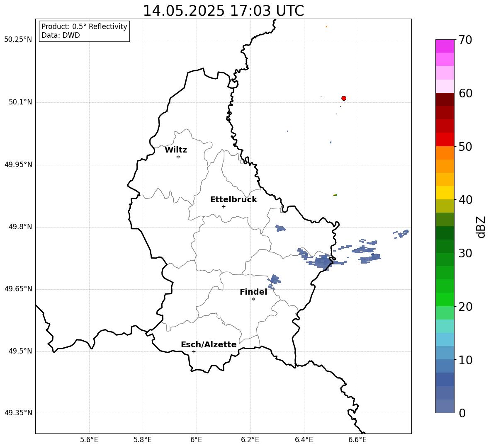This screenshot has width=491, height=448.
Task: Click the 40 tick label on colorbar
Action: tap(465, 200)
